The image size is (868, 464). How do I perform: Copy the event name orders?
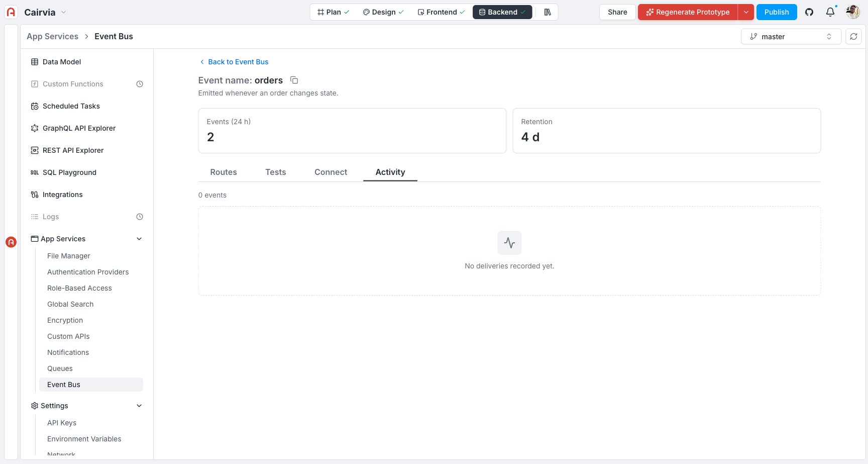tap(294, 80)
